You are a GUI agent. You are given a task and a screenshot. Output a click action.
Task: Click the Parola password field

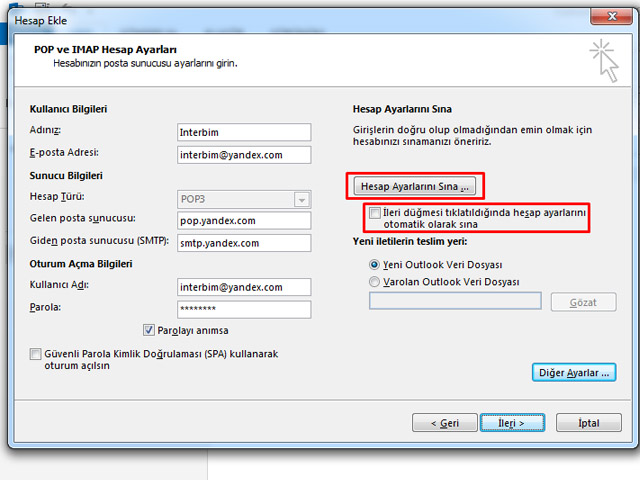[243, 309]
